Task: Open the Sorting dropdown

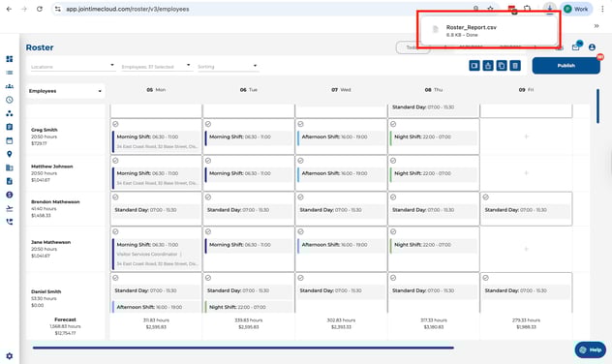Action: pos(228,67)
